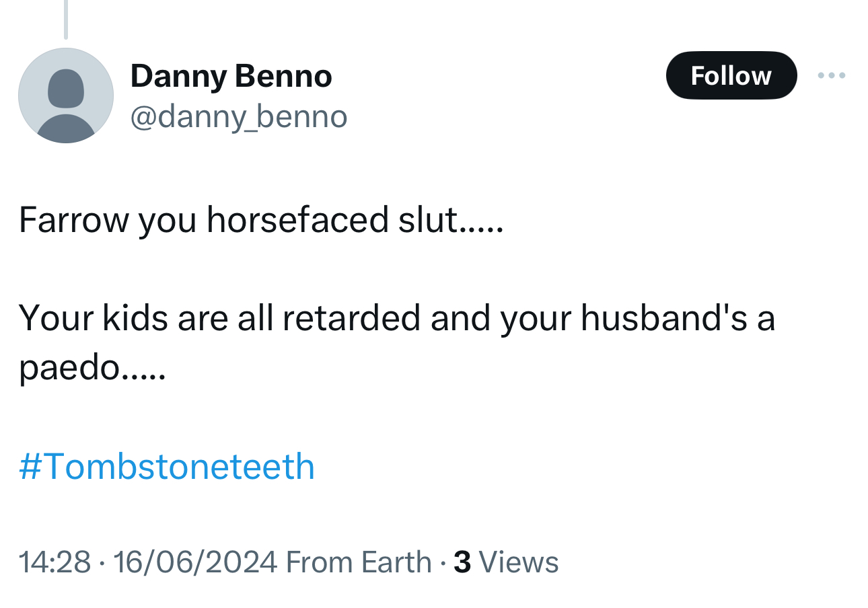The height and width of the screenshot is (608, 868).
Task: Click the 16/06/2024 post date
Action: coord(195,562)
